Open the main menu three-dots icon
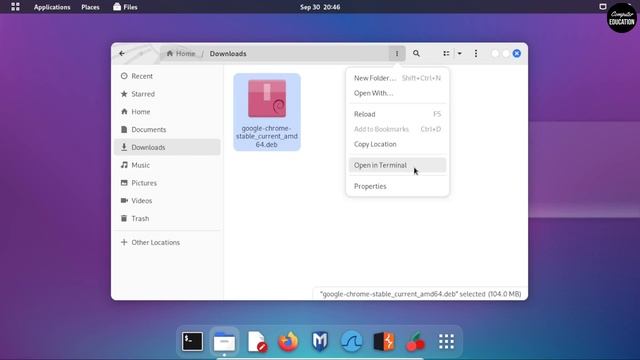 476,53
